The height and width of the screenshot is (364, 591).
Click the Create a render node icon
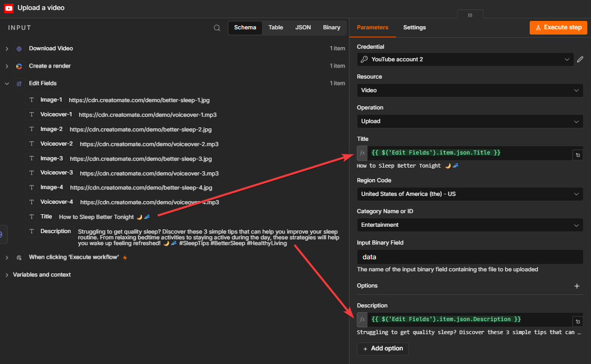tap(19, 66)
